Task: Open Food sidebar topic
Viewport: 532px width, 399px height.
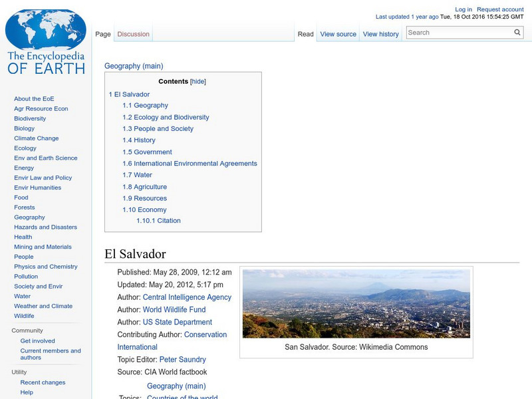Action: pos(21,197)
